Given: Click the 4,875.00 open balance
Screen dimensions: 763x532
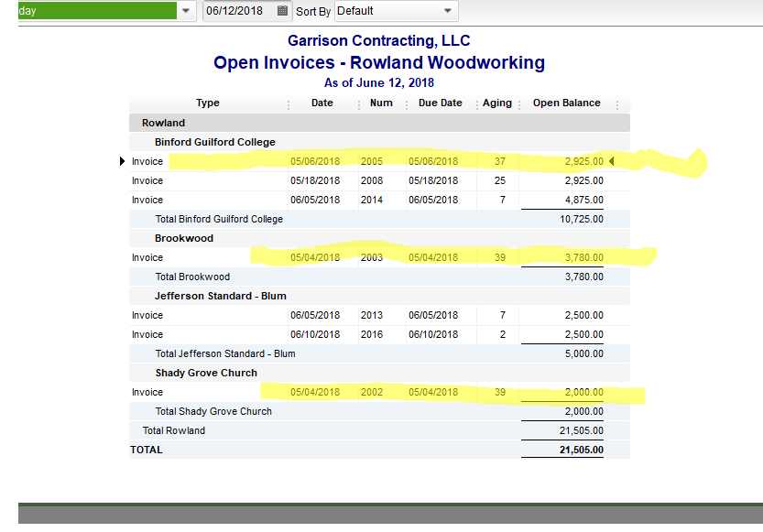Looking at the screenshot, I should (x=584, y=200).
